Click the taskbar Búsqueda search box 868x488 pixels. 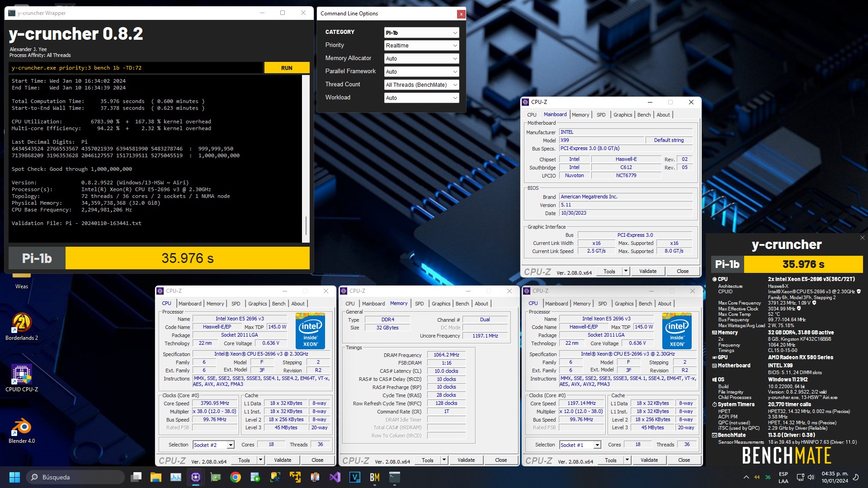75,477
